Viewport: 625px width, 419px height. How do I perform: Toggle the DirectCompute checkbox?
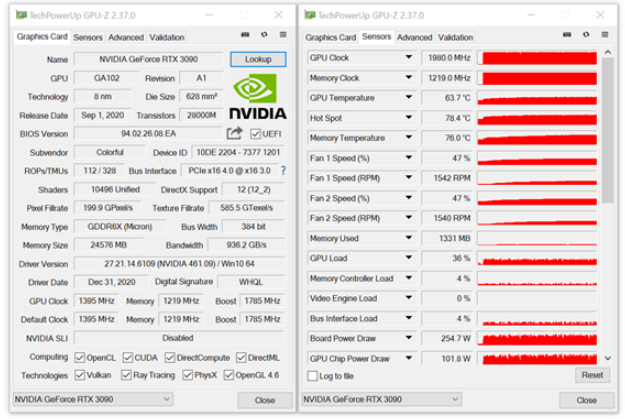point(170,358)
